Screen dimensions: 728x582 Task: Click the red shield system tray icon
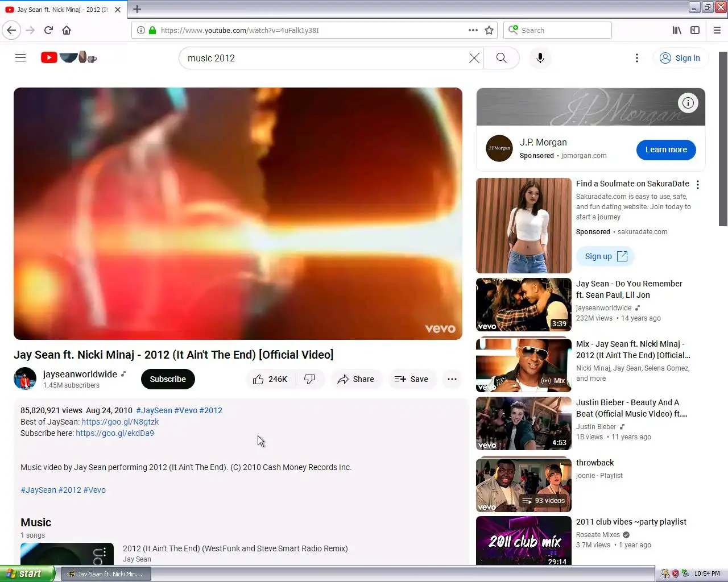pyautogui.click(x=675, y=574)
